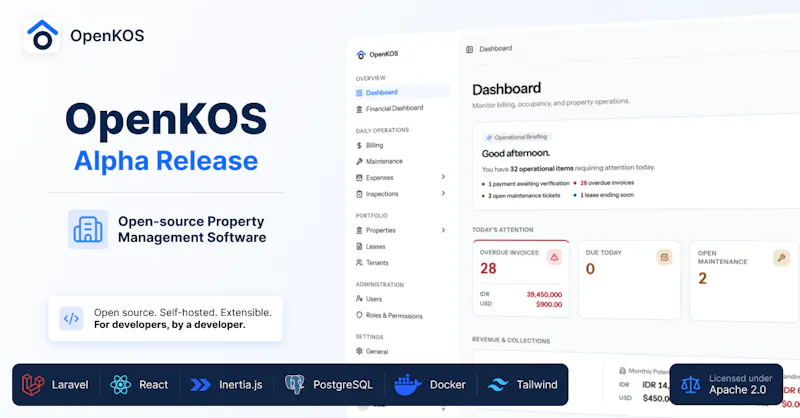Click the Maintenance wrench icon in sidebar

point(359,161)
